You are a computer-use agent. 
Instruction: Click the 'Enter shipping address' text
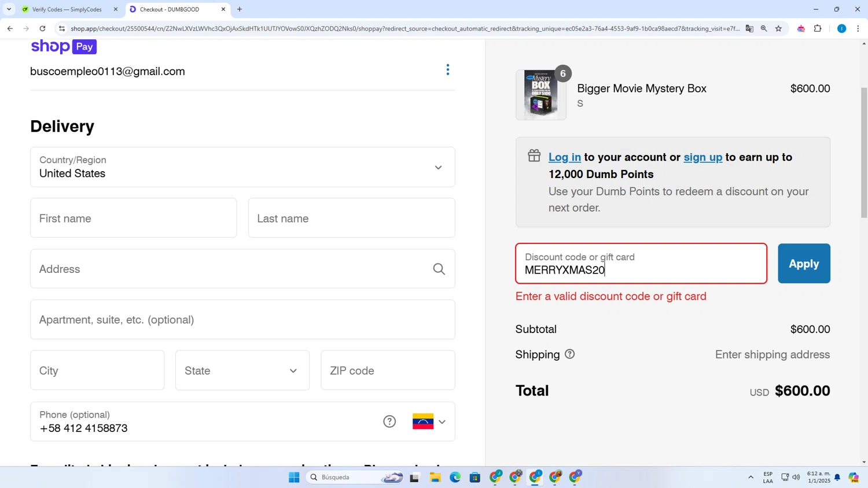[x=773, y=354]
